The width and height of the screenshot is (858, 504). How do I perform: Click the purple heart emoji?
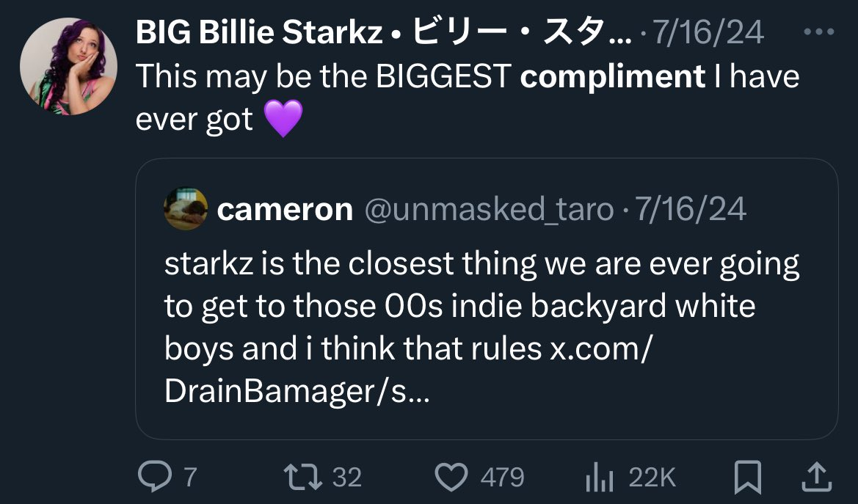click(282, 120)
